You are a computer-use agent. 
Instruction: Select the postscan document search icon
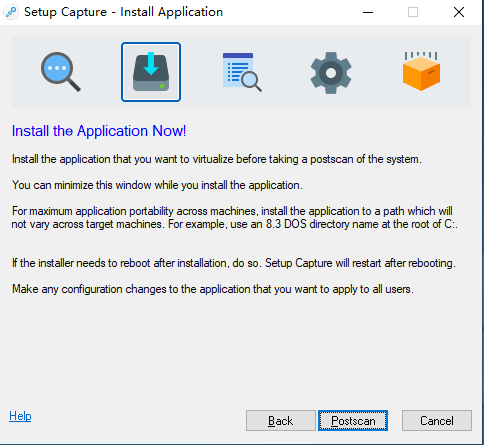coord(242,72)
